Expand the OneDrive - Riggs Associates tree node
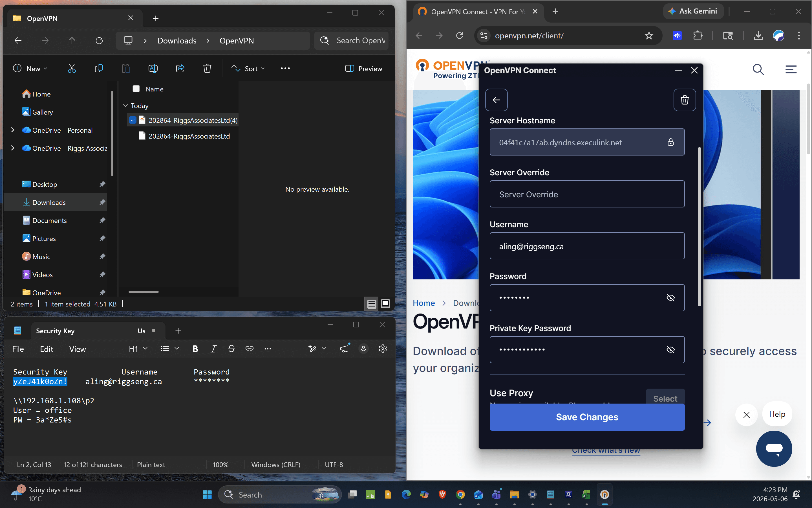812x508 pixels. [x=13, y=148]
